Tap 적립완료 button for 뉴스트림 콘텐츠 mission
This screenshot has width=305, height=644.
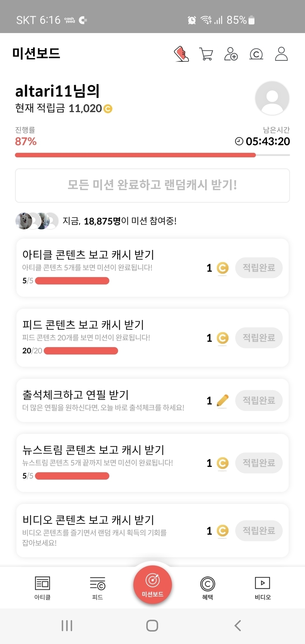click(259, 463)
